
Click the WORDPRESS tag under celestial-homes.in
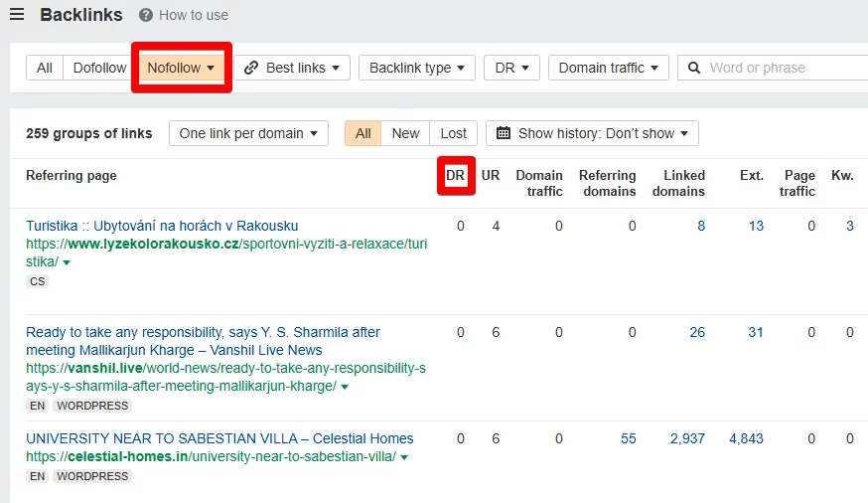[x=92, y=476]
